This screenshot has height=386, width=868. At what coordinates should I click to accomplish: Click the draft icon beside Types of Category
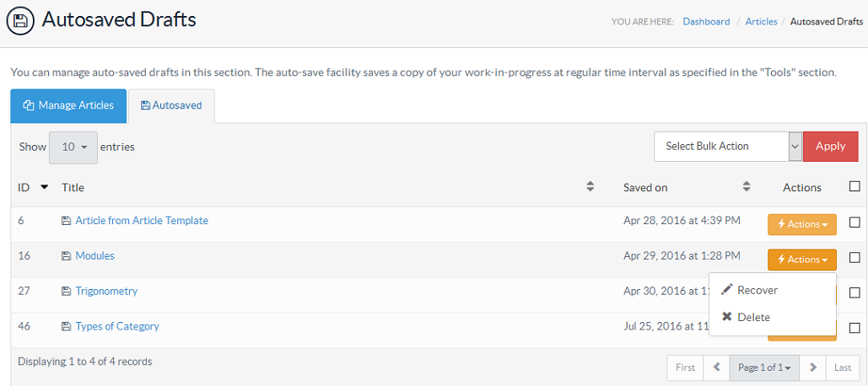pos(66,327)
